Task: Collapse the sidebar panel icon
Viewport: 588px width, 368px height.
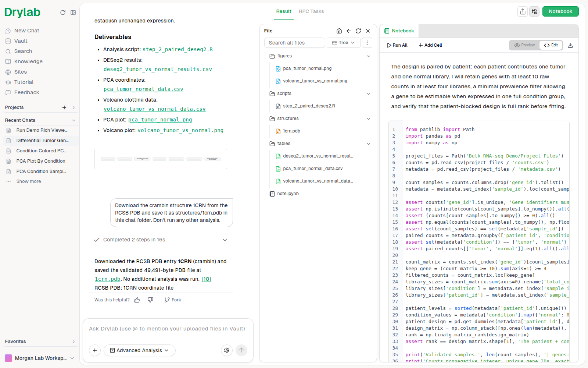Action: coord(73,13)
